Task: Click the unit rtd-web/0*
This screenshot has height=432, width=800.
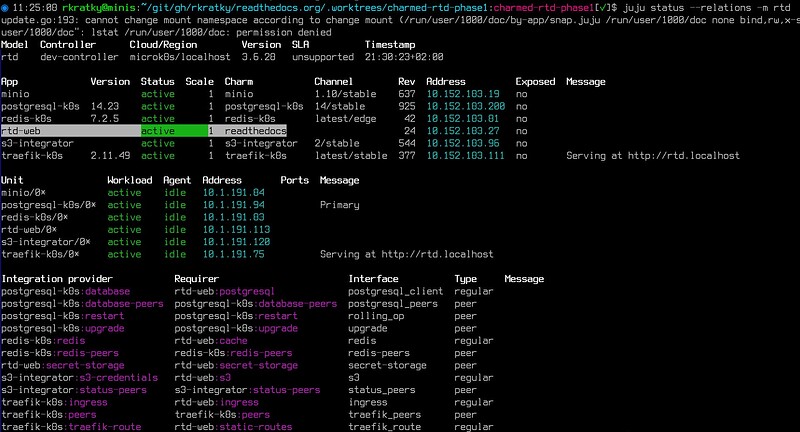Action: [29, 230]
